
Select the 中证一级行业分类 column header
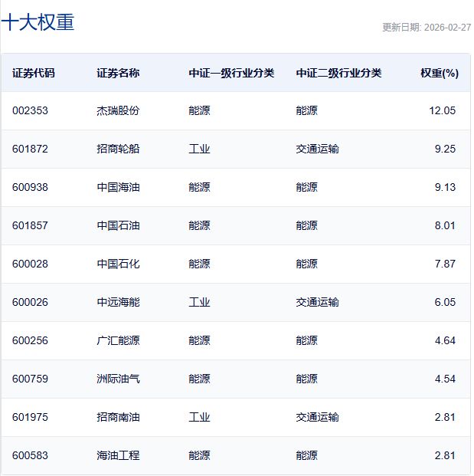click(231, 74)
